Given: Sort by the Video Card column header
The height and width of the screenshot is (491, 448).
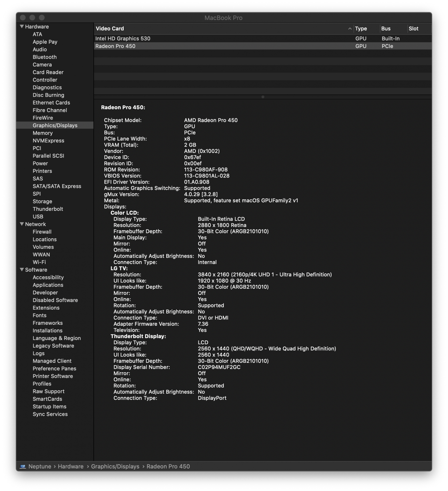Looking at the screenshot, I should 224,28.
